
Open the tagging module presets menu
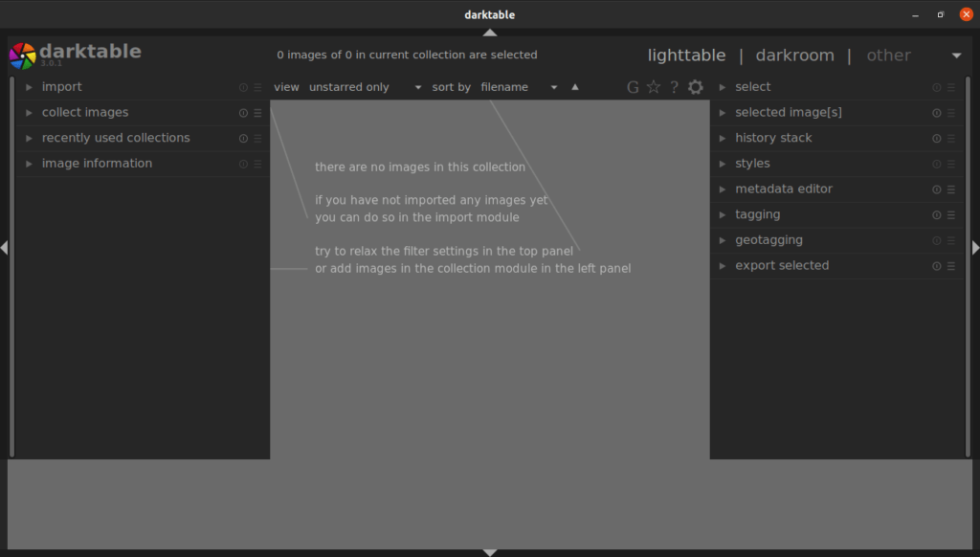click(x=950, y=215)
